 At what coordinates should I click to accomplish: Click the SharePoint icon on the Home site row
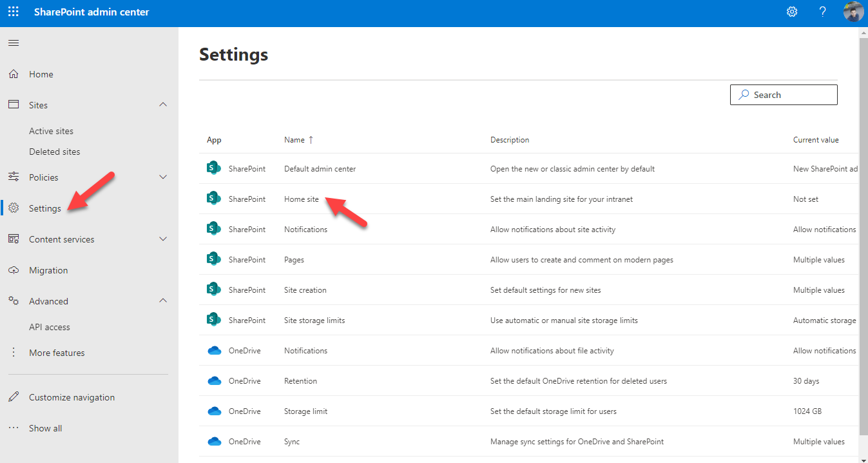pyautogui.click(x=213, y=198)
